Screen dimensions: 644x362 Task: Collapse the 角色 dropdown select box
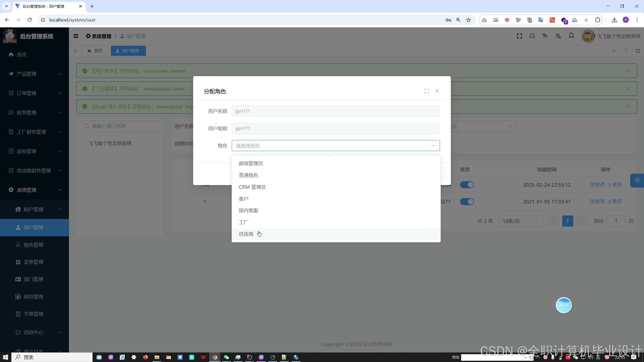point(433,146)
